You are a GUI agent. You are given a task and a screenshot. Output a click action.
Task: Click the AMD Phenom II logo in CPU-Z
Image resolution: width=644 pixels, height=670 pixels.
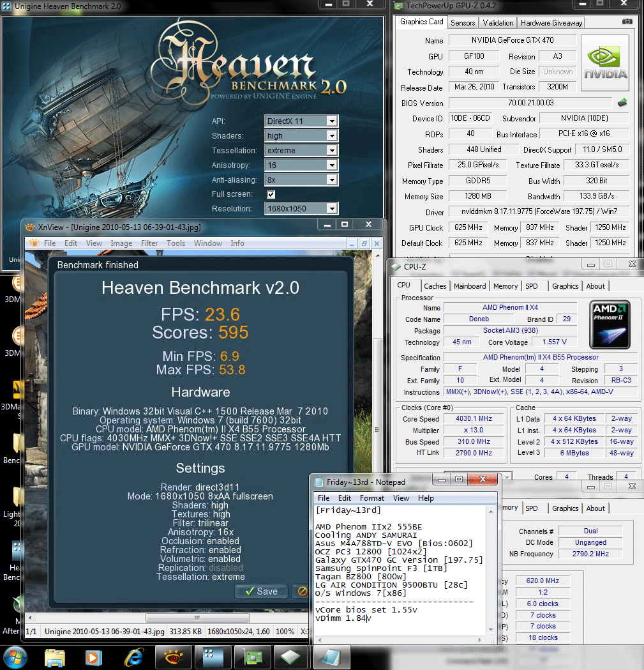coord(610,324)
